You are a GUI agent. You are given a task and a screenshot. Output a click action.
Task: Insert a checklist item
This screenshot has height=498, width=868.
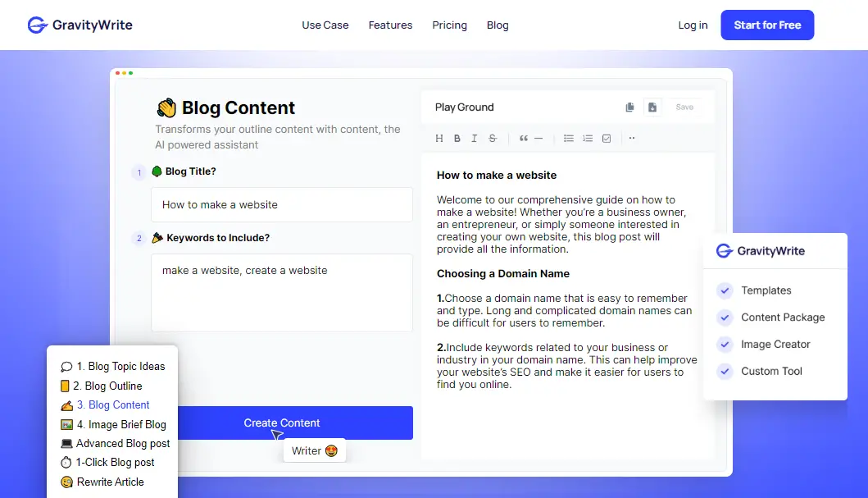(607, 138)
